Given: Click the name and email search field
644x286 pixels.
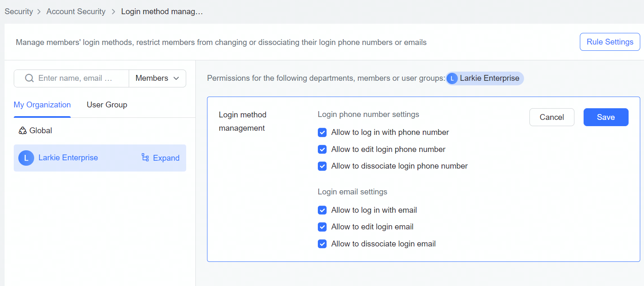Looking at the screenshot, I should (x=75, y=78).
